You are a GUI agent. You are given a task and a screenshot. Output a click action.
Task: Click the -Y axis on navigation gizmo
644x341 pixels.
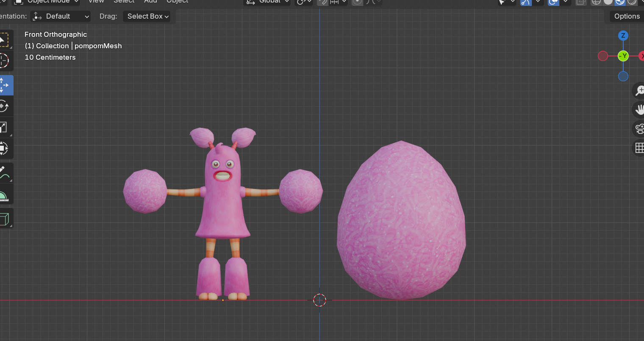623,56
